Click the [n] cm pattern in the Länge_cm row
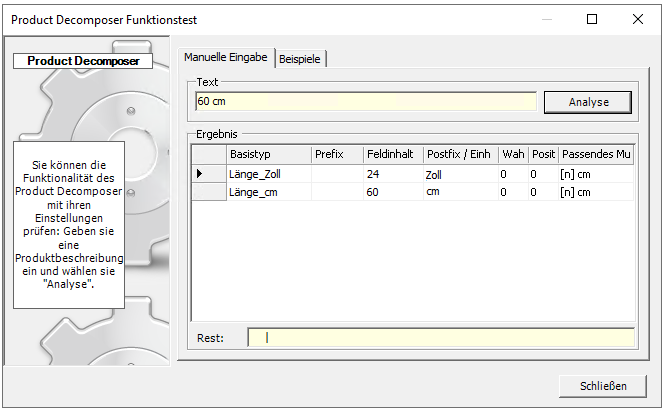The image size is (665, 412). point(597,192)
